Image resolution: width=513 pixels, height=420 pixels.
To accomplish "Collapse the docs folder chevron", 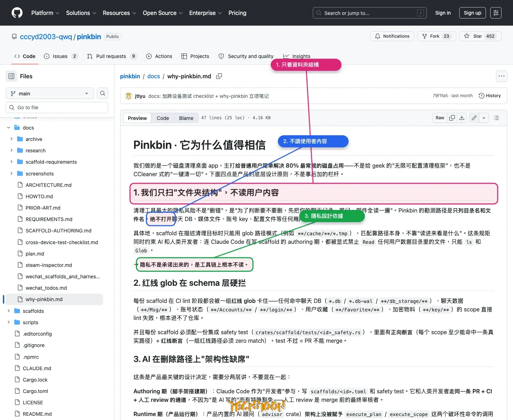I will point(9,128).
